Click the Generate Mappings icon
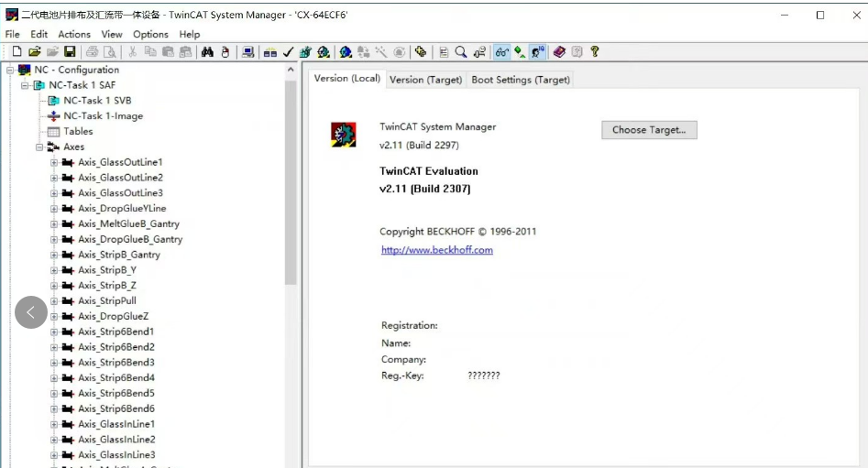The image size is (868, 468). click(x=270, y=52)
